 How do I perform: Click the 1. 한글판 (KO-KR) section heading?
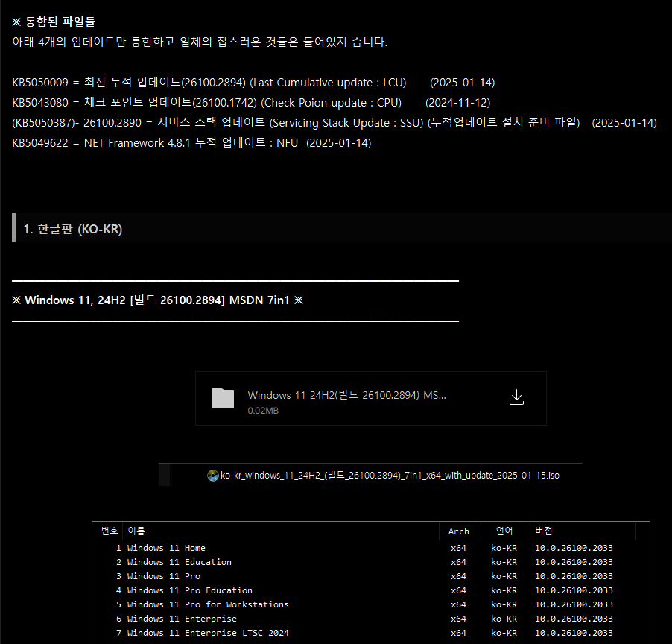tap(73, 229)
